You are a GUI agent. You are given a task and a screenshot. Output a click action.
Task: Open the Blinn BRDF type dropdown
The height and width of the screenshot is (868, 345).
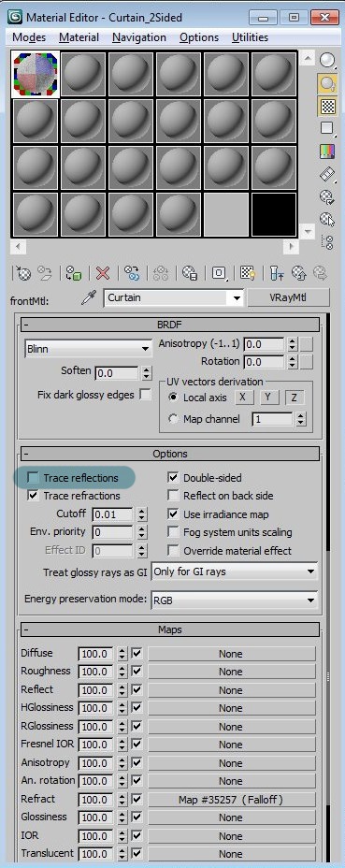point(89,349)
